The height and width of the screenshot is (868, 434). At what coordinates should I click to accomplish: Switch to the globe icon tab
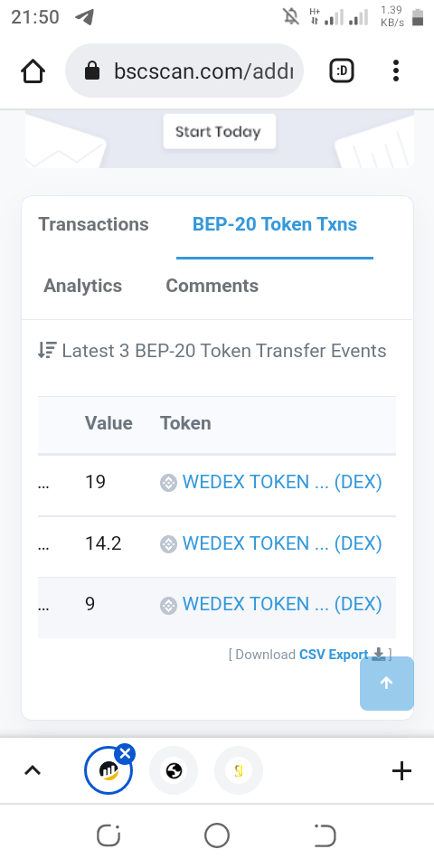pos(174,770)
